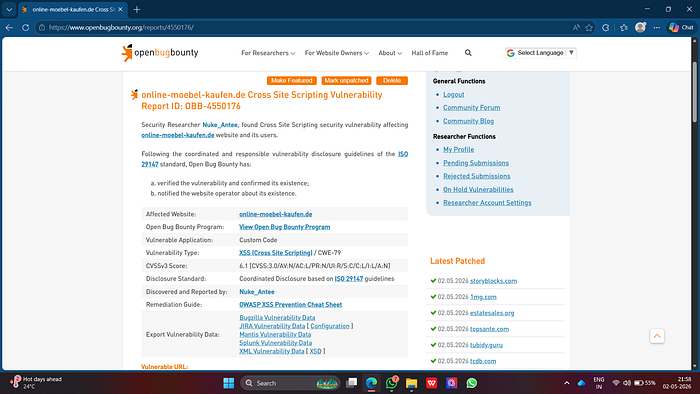Open estatesales.org in Latest Patched
700x394 pixels.
click(492, 313)
